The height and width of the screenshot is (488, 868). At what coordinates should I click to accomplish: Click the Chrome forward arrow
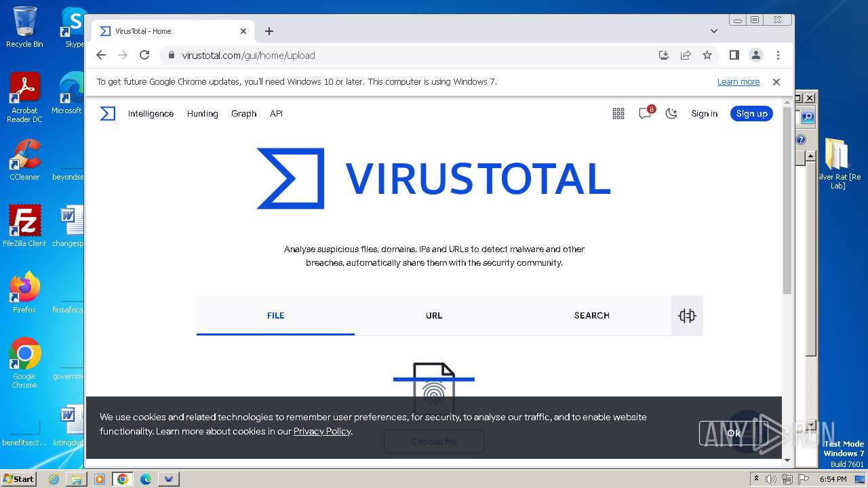pos(123,55)
